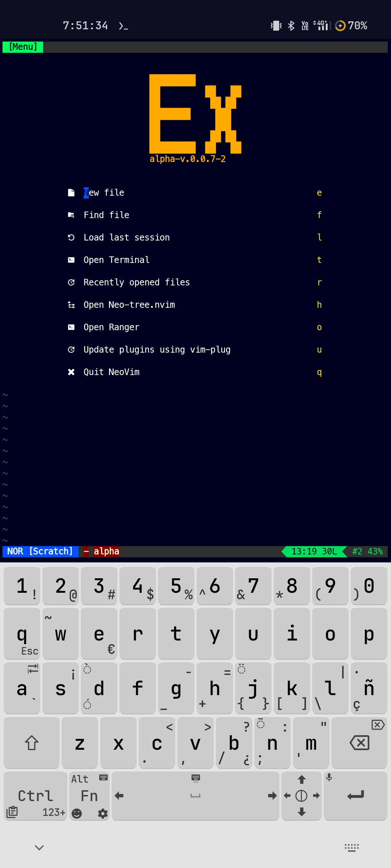Viewport: 391px width, 868px height.
Task: Click the 13:19 30L position indicator
Action: [314, 552]
